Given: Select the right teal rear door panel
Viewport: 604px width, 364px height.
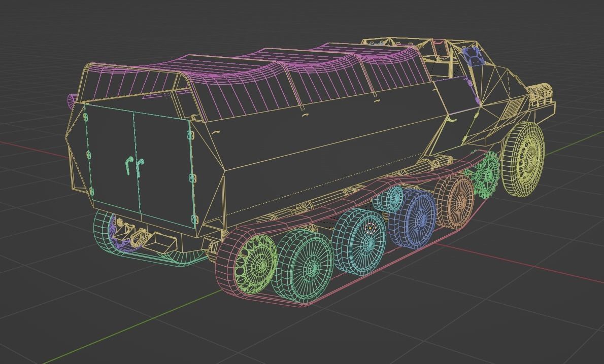Looking at the screenshot, I should click(x=165, y=170).
